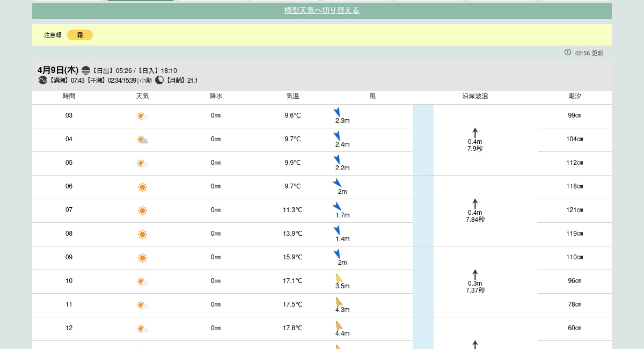644x349 pixels.
Task: Click the 78cm tide value
Action: [575, 304]
